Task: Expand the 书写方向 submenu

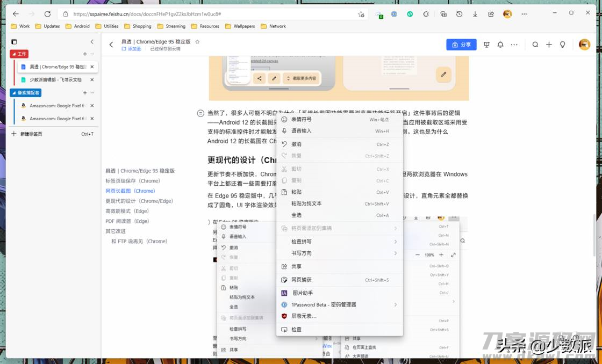Action: pos(339,253)
